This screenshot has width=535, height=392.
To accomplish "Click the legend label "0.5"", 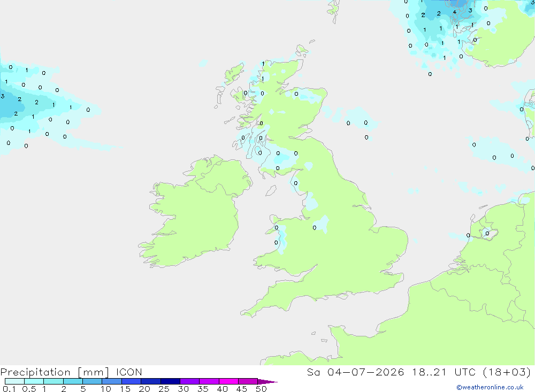I will 29,389.
